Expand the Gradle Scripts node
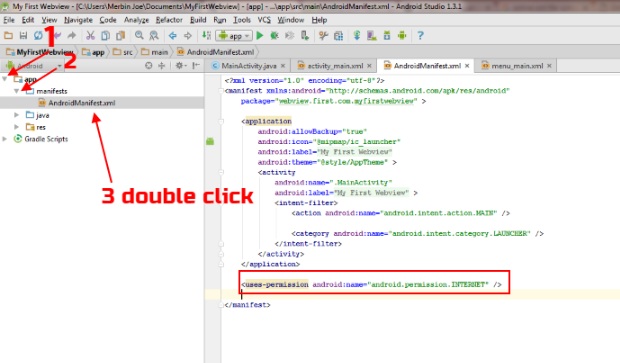This screenshot has height=363, width=620. (x=5, y=138)
